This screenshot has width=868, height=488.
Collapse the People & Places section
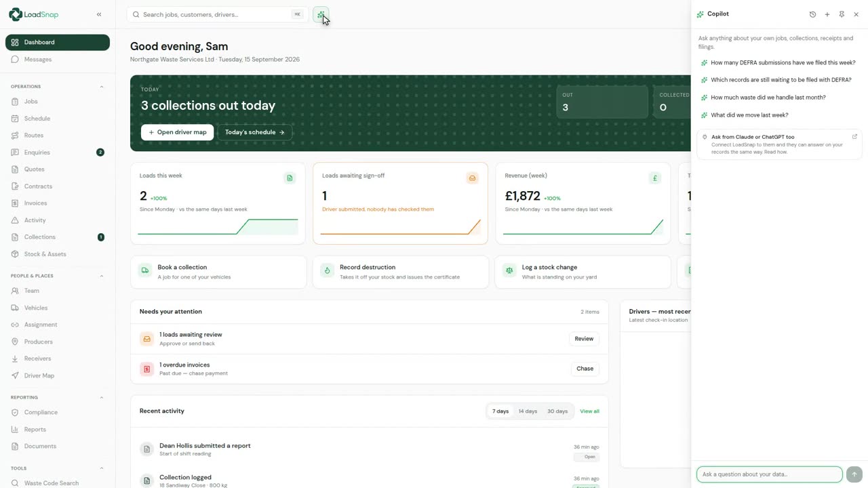point(102,276)
